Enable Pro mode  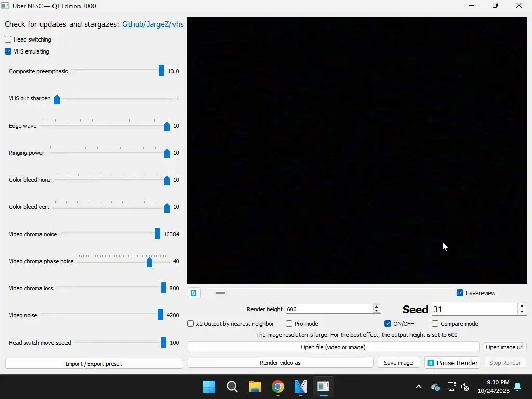point(289,324)
